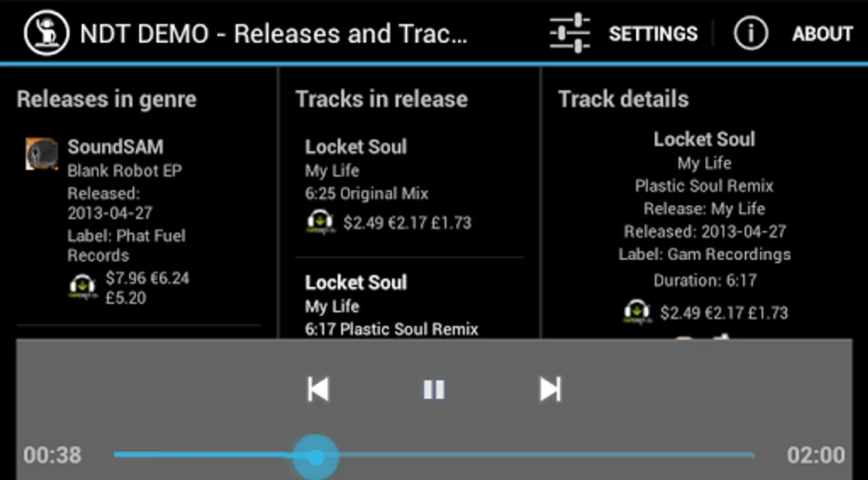This screenshot has height=480, width=868.
Task: Skip to previous track
Action: [318, 389]
